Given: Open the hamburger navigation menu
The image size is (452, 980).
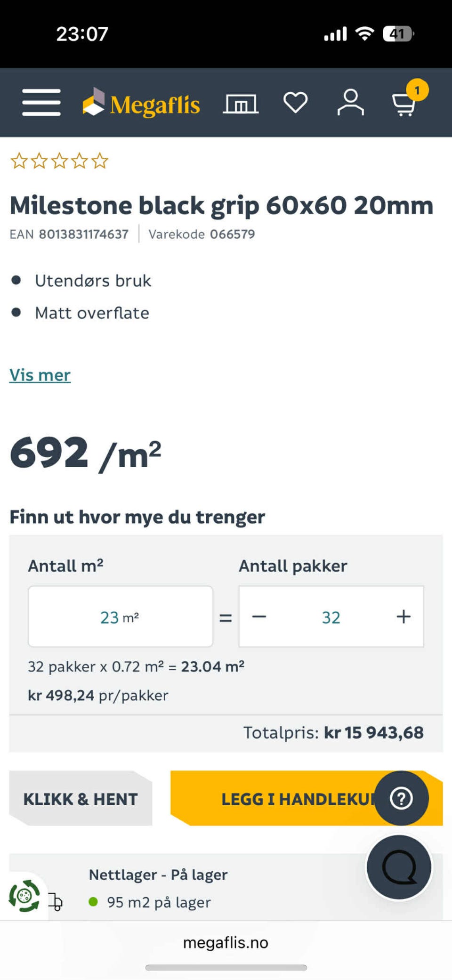Looking at the screenshot, I should point(41,102).
